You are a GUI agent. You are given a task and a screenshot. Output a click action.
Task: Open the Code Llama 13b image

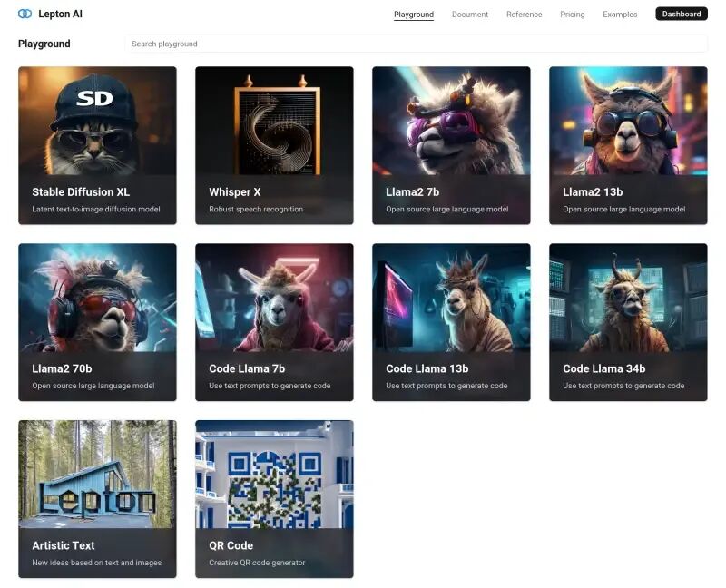[x=451, y=298]
